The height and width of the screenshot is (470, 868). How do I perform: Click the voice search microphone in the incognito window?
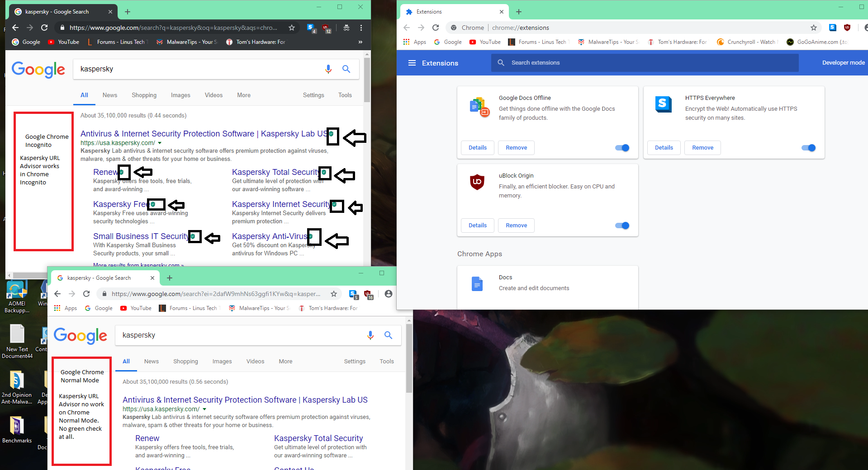coord(328,69)
